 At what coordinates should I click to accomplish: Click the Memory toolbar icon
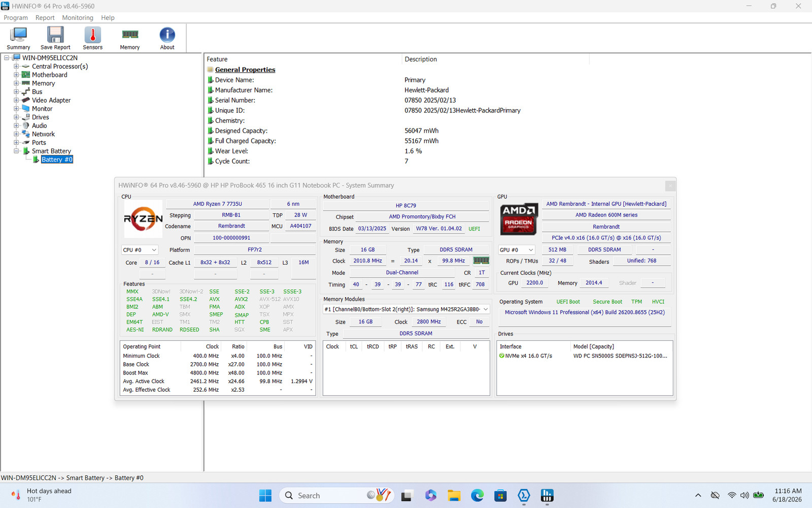click(130, 38)
